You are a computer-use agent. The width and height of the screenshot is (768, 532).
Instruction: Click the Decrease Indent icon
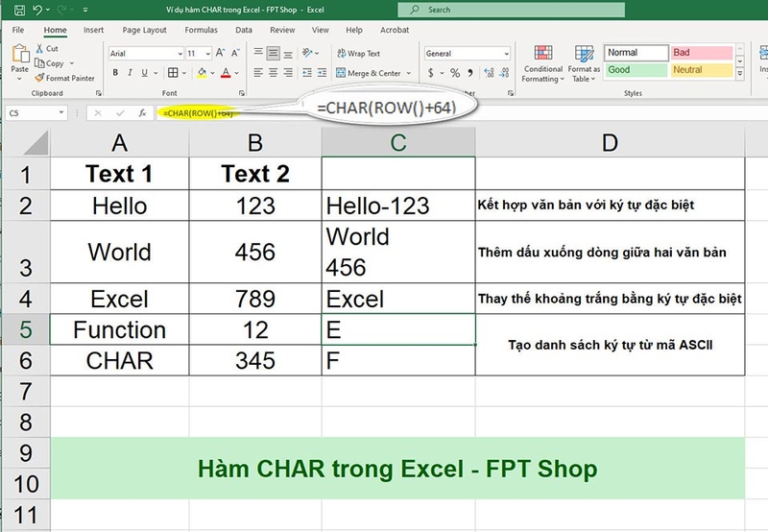(307, 72)
